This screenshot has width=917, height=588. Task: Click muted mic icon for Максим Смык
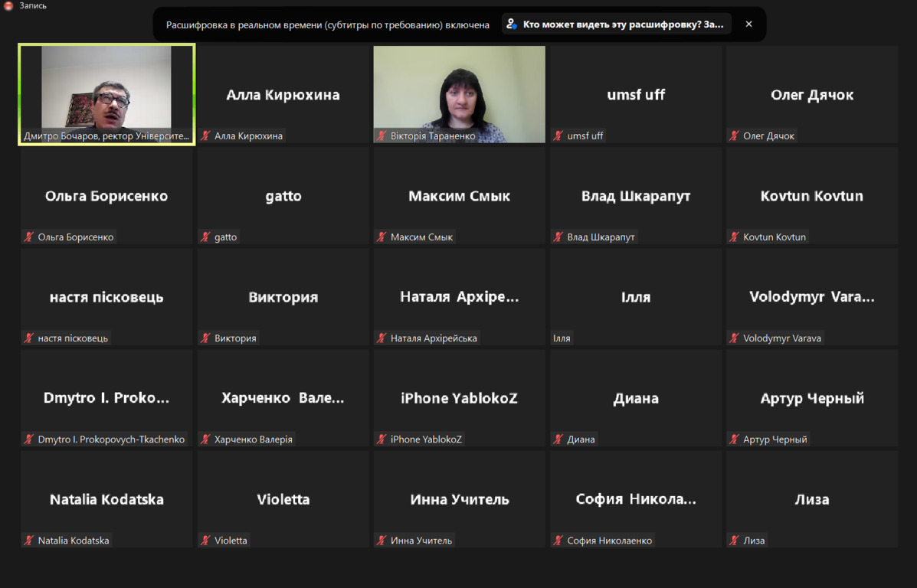coord(382,237)
